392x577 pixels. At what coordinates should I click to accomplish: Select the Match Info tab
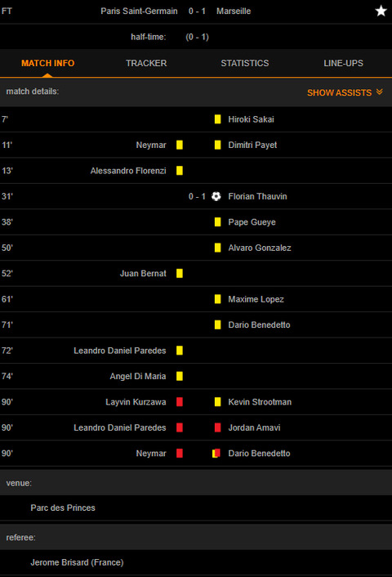point(48,63)
